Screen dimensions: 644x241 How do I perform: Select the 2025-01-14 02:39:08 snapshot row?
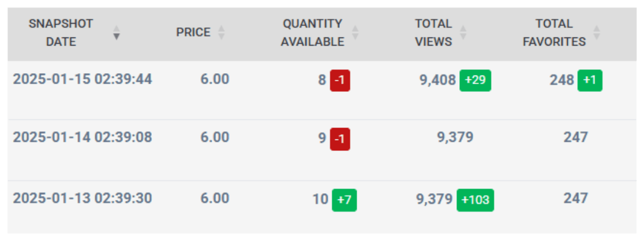point(83,138)
